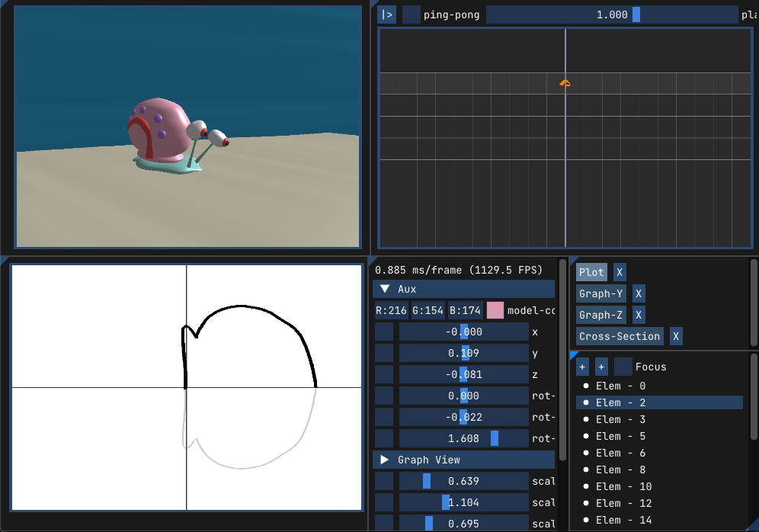759x532 pixels.
Task: Click the element list vertical scrollbar
Action: (x=753, y=397)
